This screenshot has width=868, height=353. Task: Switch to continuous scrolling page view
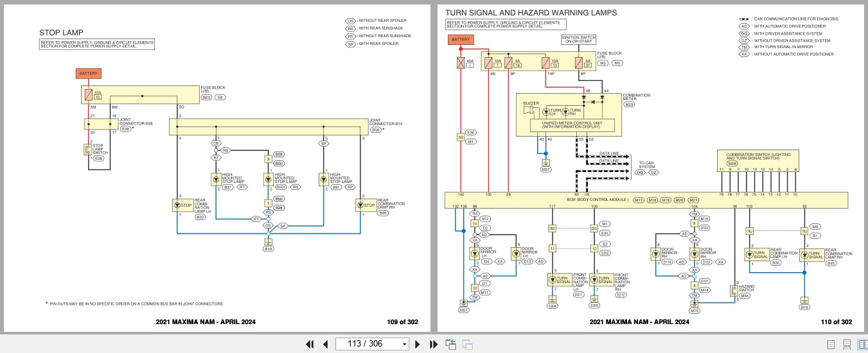pos(846,345)
